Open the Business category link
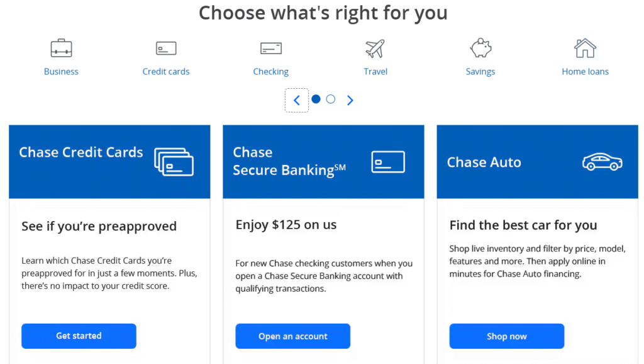644x364 pixels. 61,72
